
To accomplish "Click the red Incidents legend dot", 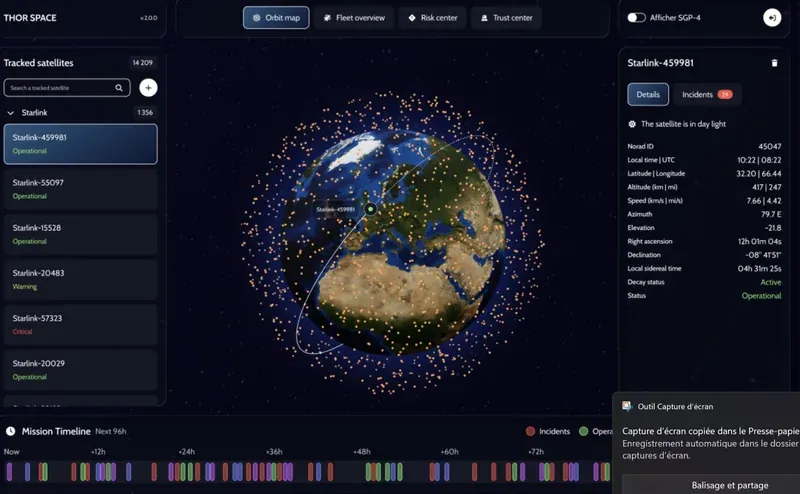I will tap(530, 431).
